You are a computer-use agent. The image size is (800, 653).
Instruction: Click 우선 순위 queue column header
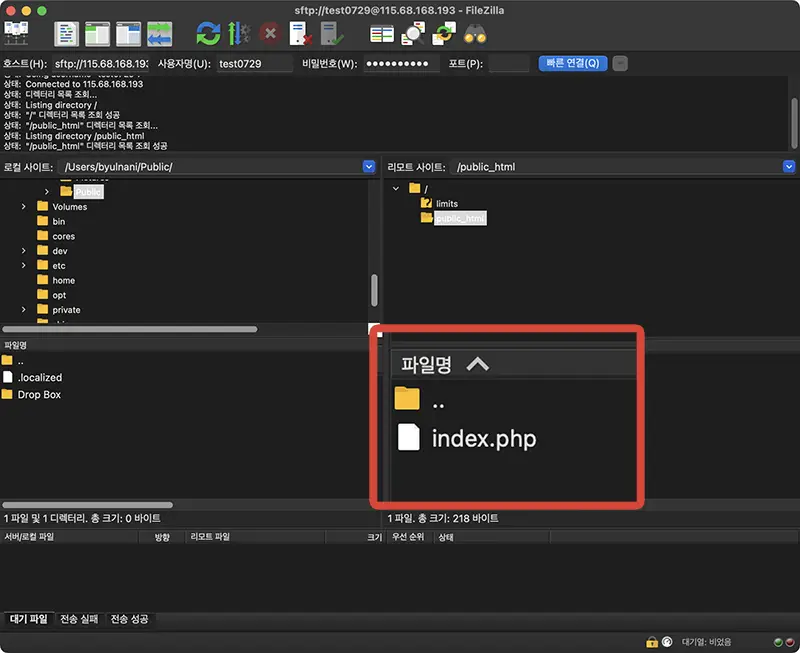tap(408, 537)
